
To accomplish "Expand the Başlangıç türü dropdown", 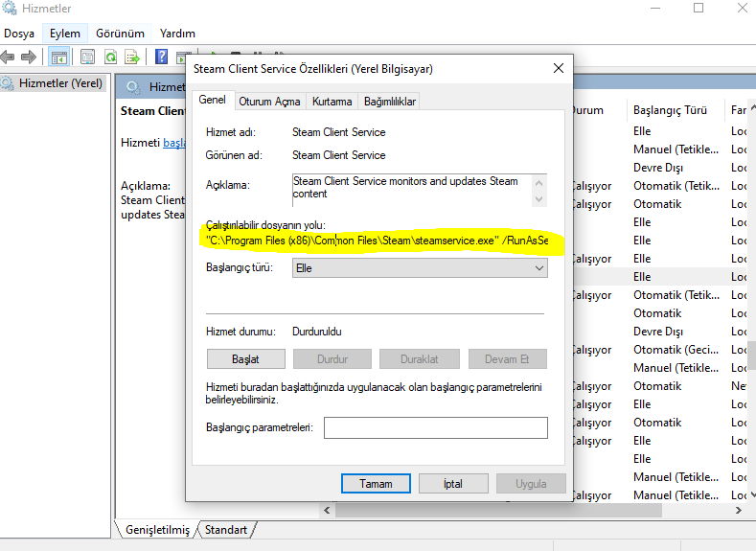I will pyautogui.click(x=420, y=268).
